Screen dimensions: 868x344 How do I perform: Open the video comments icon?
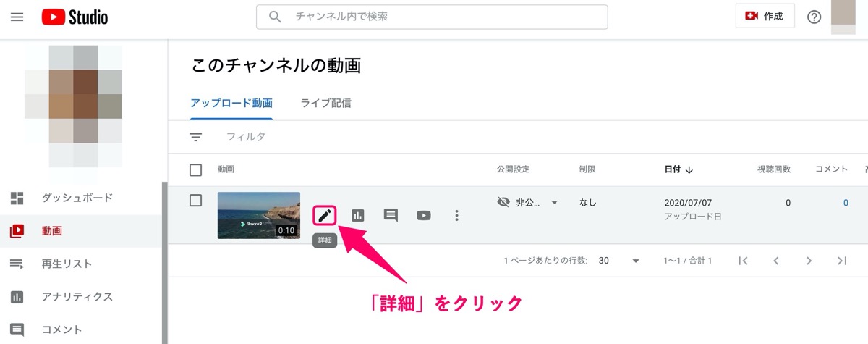391,215
